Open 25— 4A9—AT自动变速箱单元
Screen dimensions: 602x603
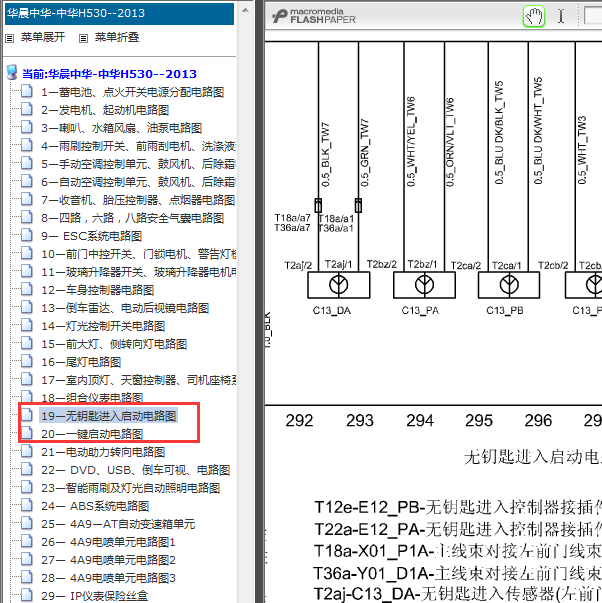click(x=118, y=524)
